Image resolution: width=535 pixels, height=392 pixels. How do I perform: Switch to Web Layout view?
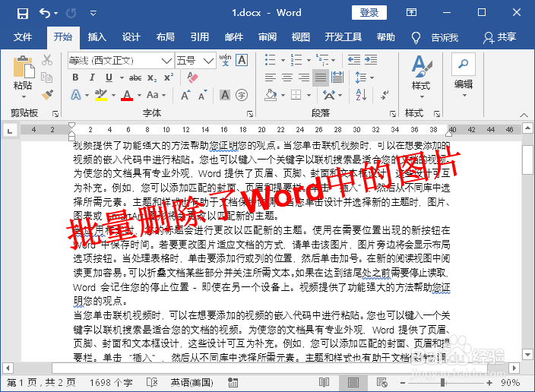(382, 382)
